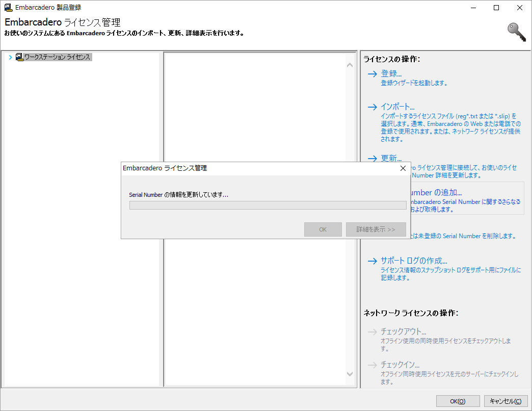532x411 pixels.
Task: Click the ネットワーク ライセンスの操作: section heading
Action: pyautogui.click(x=411, y=313)
